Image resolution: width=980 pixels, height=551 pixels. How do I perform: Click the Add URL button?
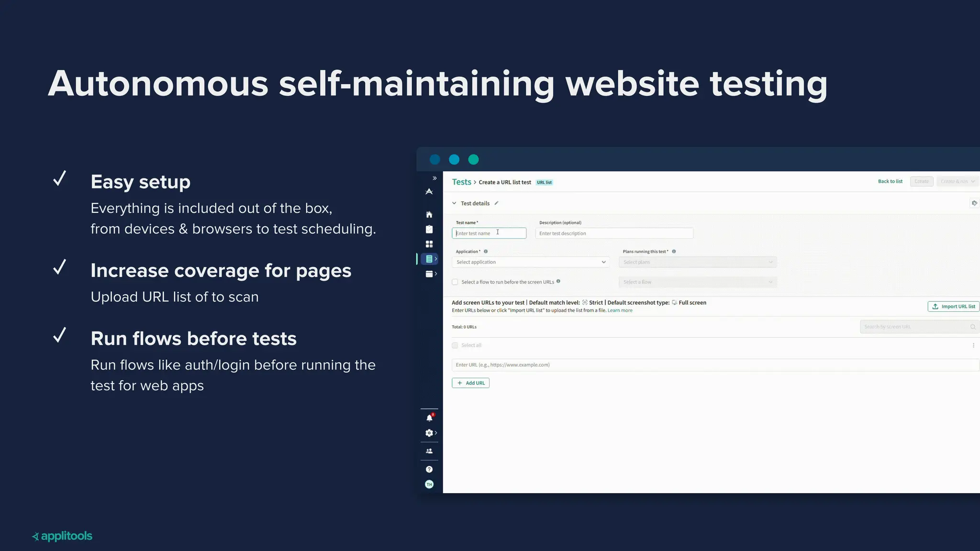pos(471,383)
